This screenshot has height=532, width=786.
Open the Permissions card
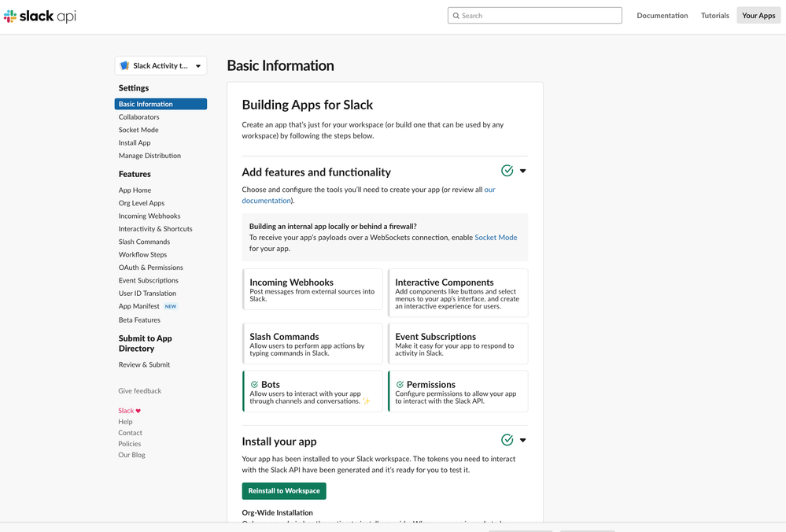coord(458,391)
